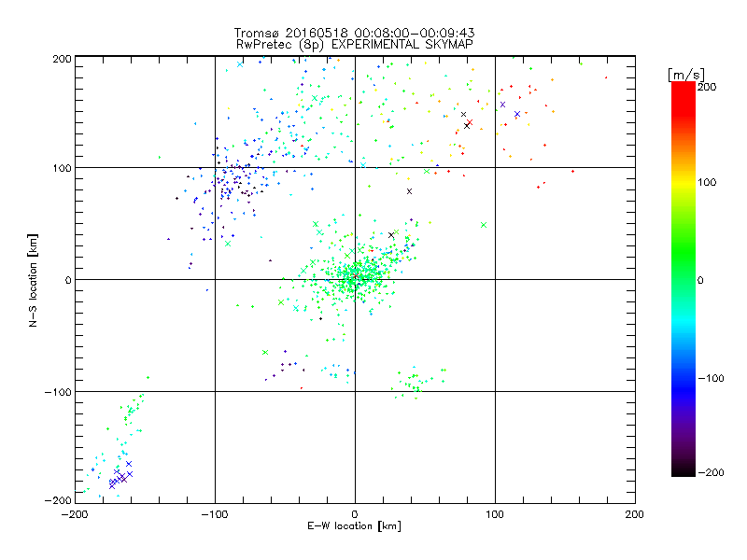
Task: Click the green X marker near -64 km east, -65 km north
Action: pos(265,353)
